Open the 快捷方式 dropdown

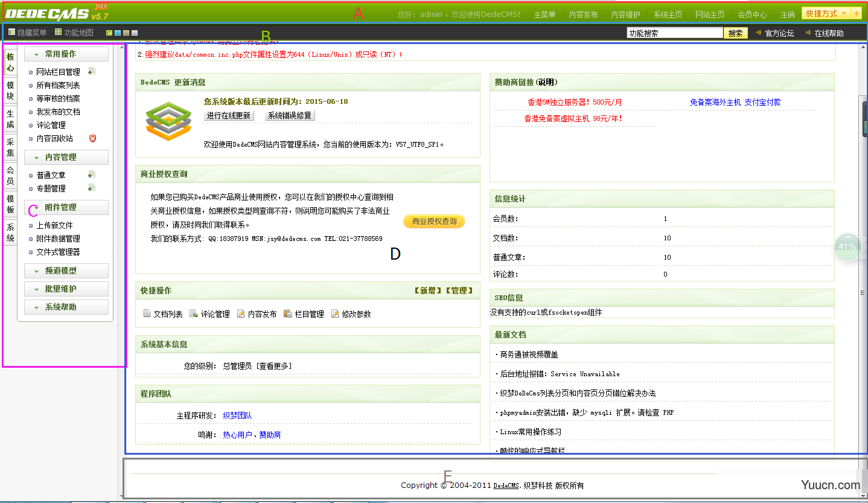(x=825, y=13)
